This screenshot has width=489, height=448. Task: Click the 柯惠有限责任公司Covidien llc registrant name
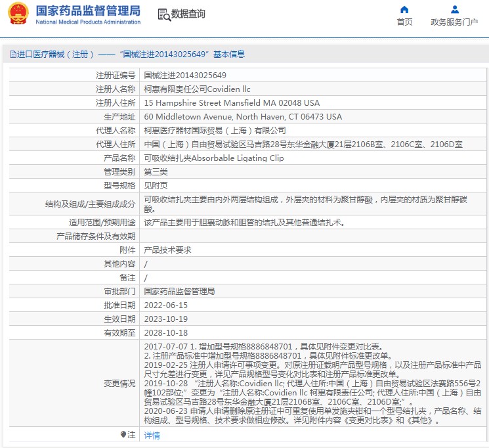point(197,89)
